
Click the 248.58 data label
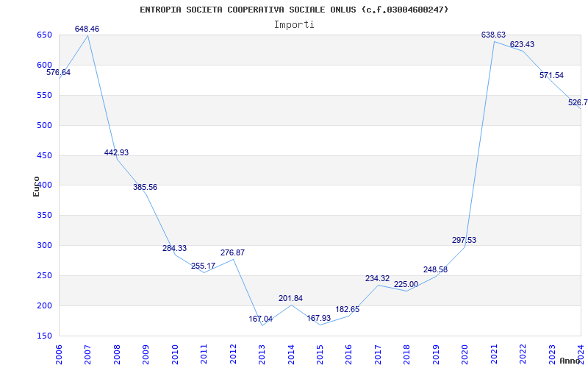435,269
